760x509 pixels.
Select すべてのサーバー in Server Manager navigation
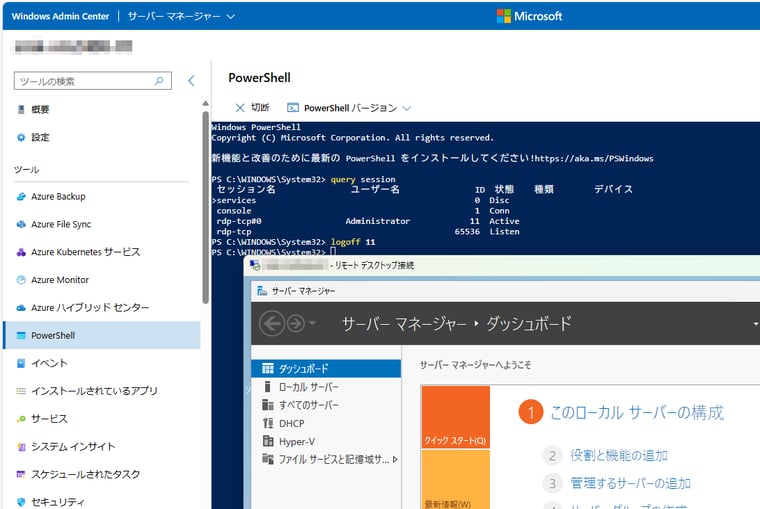(326, 405)
